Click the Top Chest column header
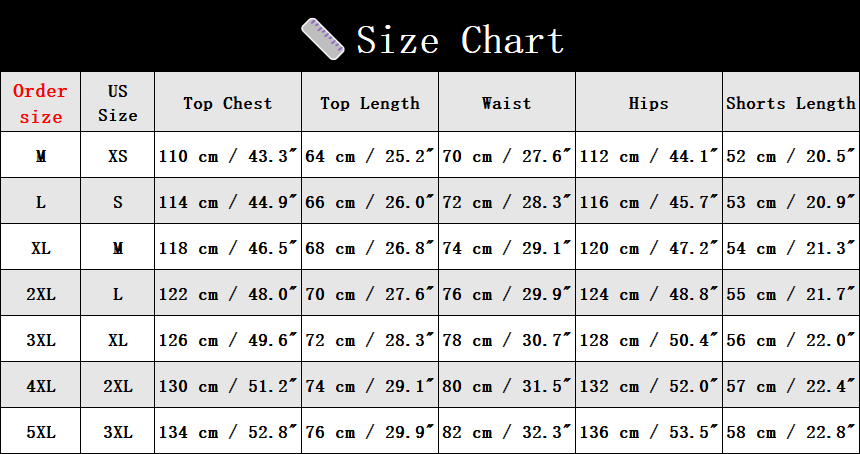The width and height of the screenshot is (860, 454). tap(227, 103)
